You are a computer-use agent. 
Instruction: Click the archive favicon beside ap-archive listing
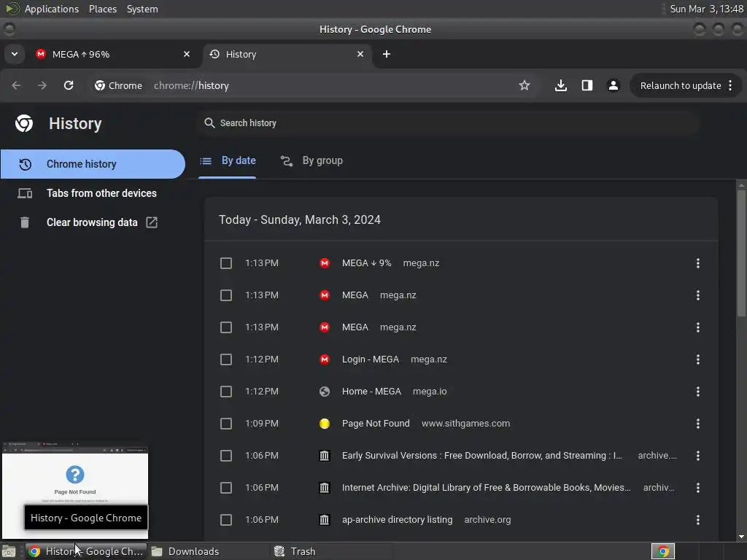click(x=325, y=520)
